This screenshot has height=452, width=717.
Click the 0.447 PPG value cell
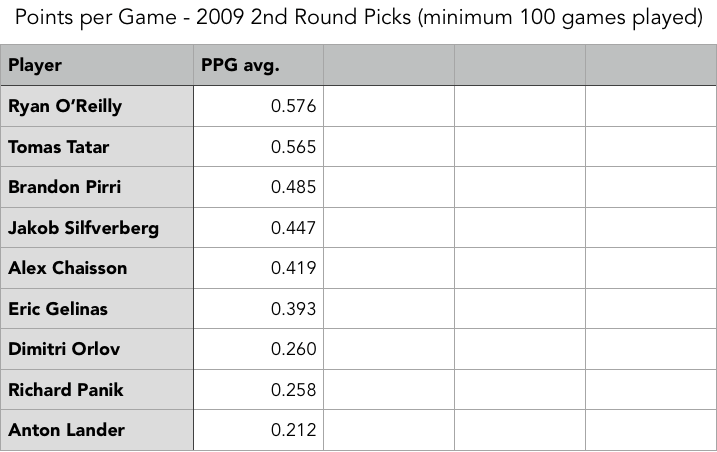click(258, 228)
